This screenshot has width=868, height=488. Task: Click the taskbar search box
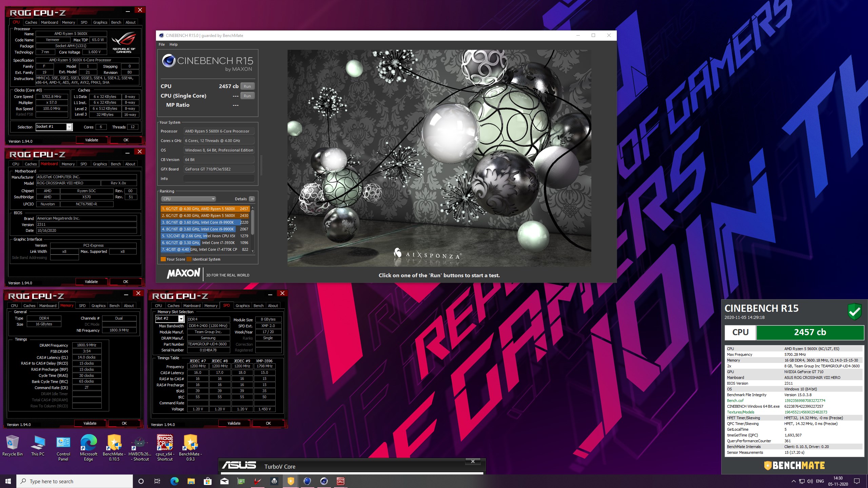click(75, 481)
